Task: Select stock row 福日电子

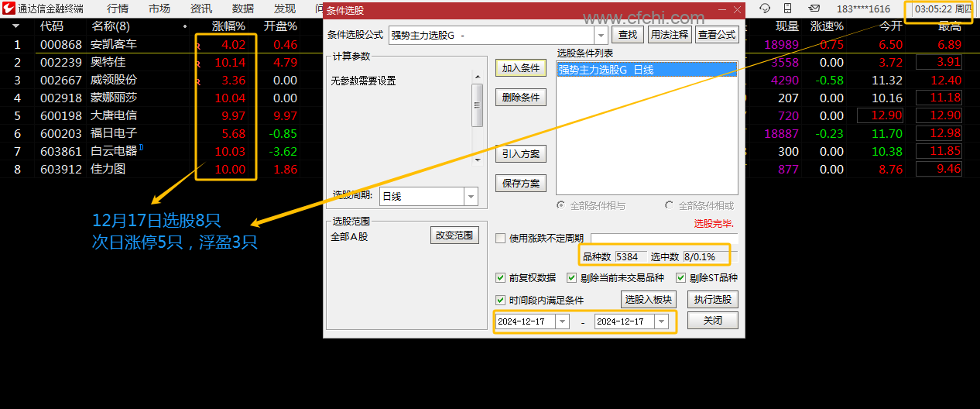Action: pyautogui.click(x=114, y=134)
